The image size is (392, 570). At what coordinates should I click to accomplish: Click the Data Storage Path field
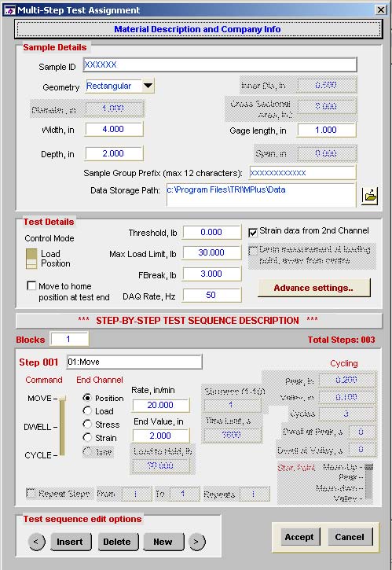click(x=261, y=195)
